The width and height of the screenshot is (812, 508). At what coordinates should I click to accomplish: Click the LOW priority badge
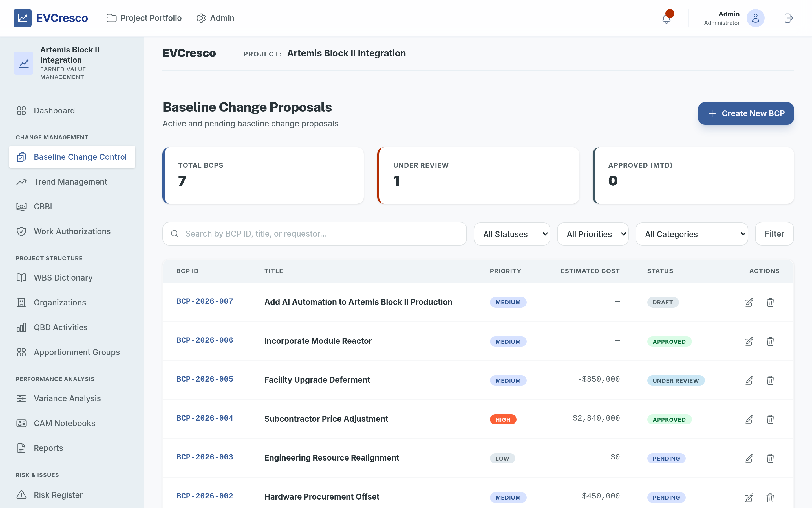[x=502, y=459]
